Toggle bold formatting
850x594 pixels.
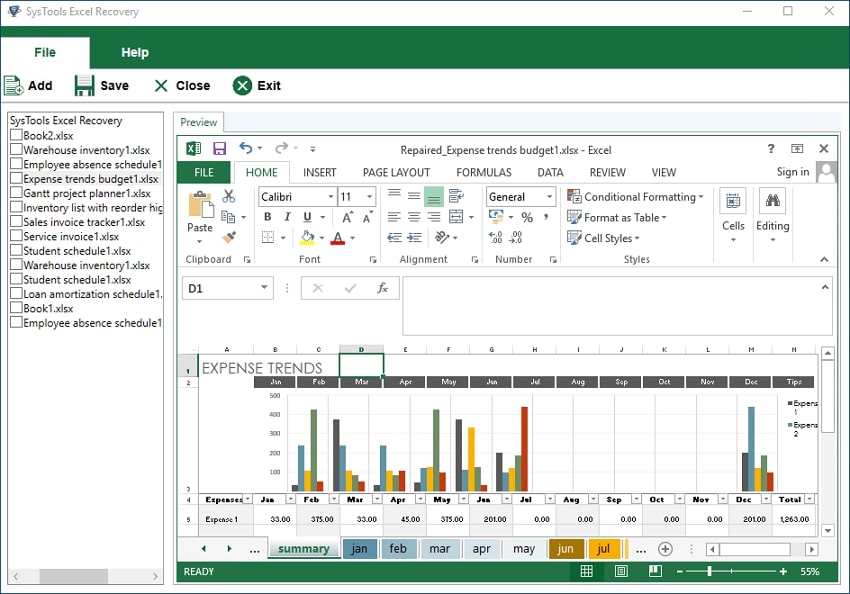click(x=269, y=217)
